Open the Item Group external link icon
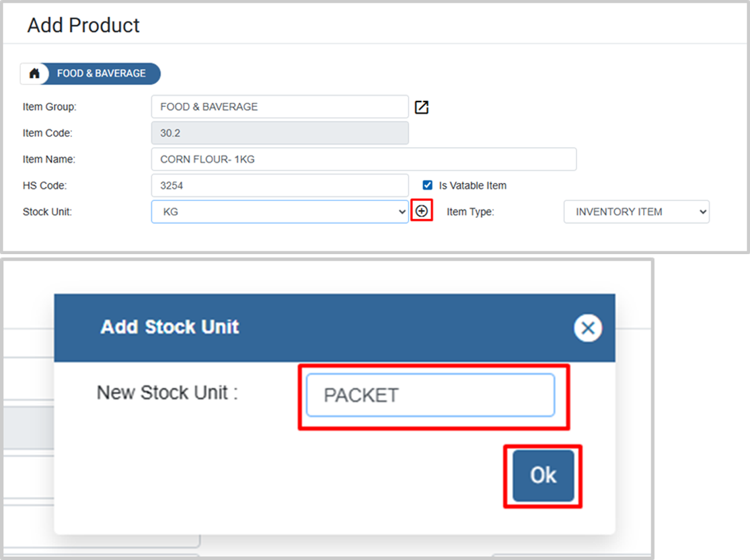 coord(421,107)
